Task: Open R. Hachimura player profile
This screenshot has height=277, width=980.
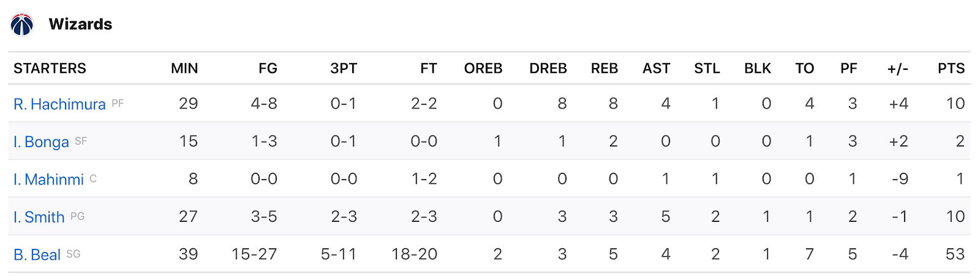Action: (x=59, y=104)
